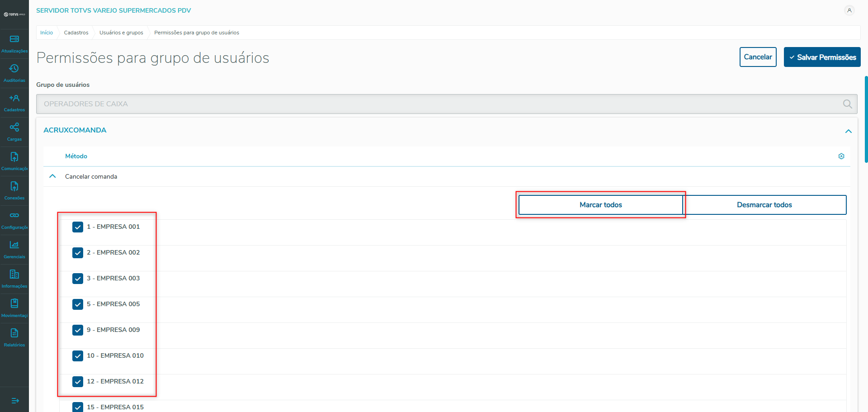Collapse the ACRUXCOMANDA section
The height and width of the screenshot is (412, 868).
coord(849,131)
